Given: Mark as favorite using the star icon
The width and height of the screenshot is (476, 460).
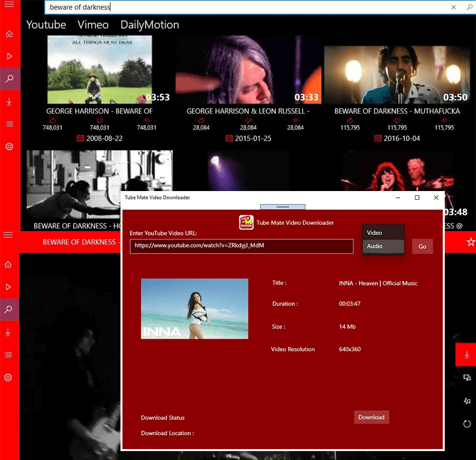Looking at the screenshot, I should click(471, 242).
